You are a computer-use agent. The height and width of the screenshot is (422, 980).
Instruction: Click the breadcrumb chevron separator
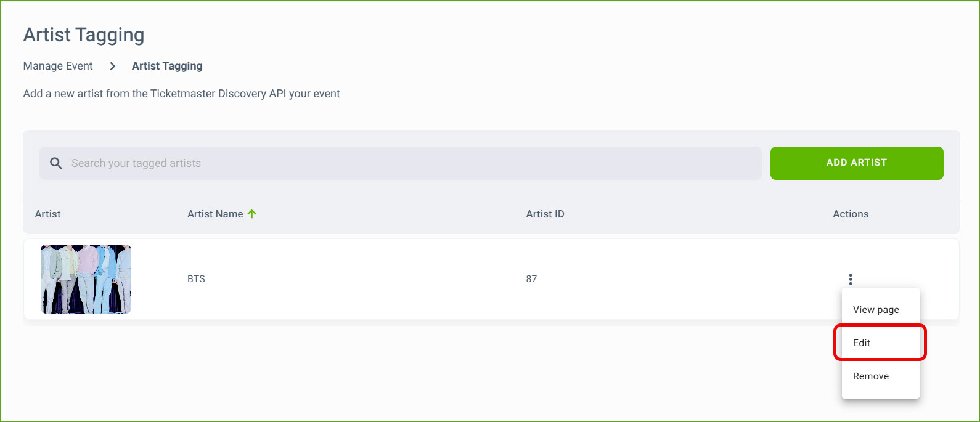pyautogui.click(x=112, y=66)
